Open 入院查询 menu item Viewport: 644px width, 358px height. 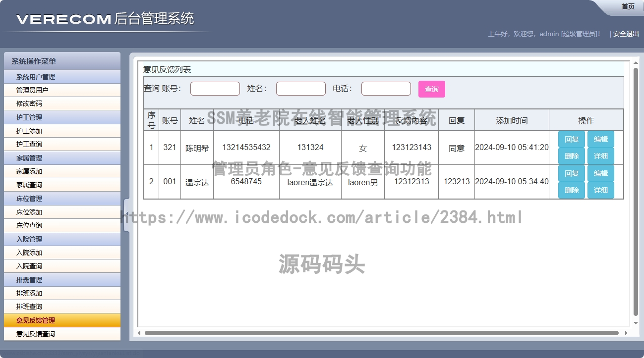click(x=62, y=266)
